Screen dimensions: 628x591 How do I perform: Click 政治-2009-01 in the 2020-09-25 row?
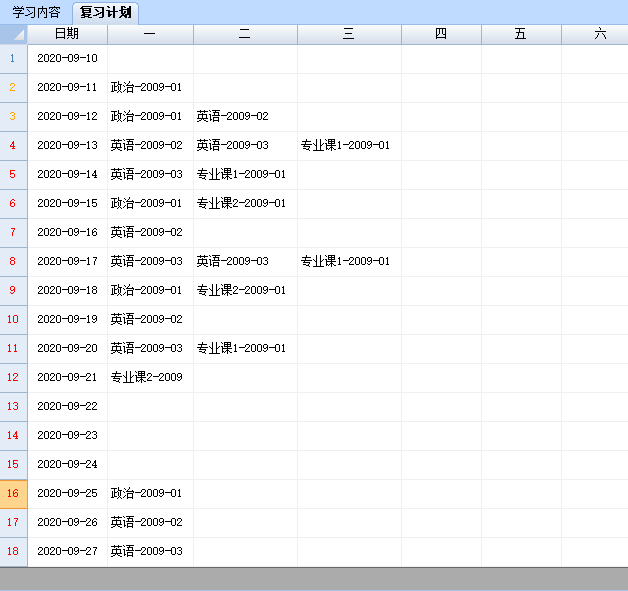click(150, 494)
